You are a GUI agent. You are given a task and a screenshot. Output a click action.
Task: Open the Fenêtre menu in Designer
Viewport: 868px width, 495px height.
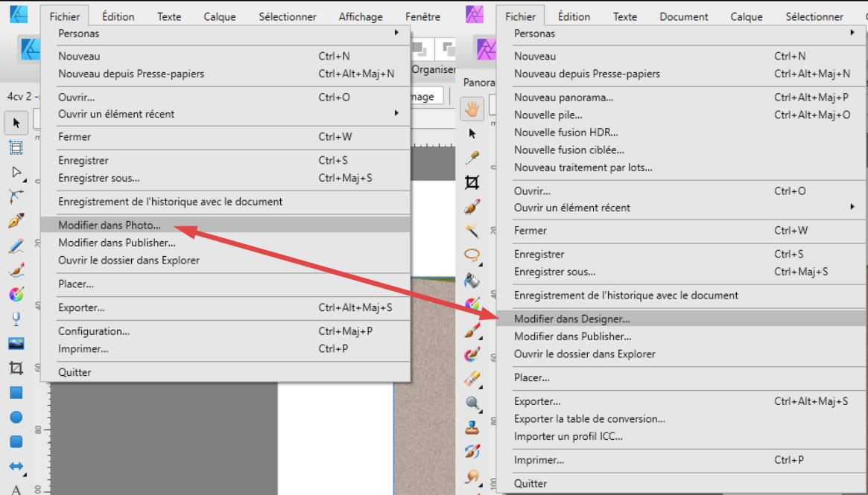[422, 16]
